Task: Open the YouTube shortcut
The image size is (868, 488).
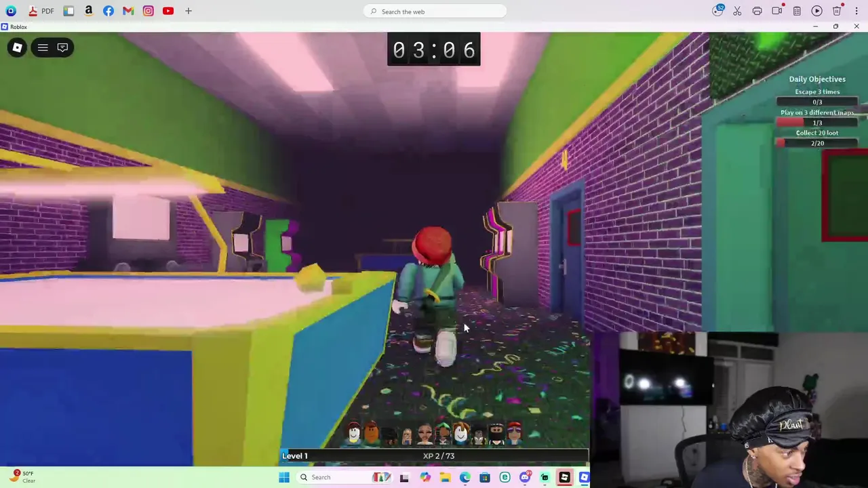Action: coord(168,11)
